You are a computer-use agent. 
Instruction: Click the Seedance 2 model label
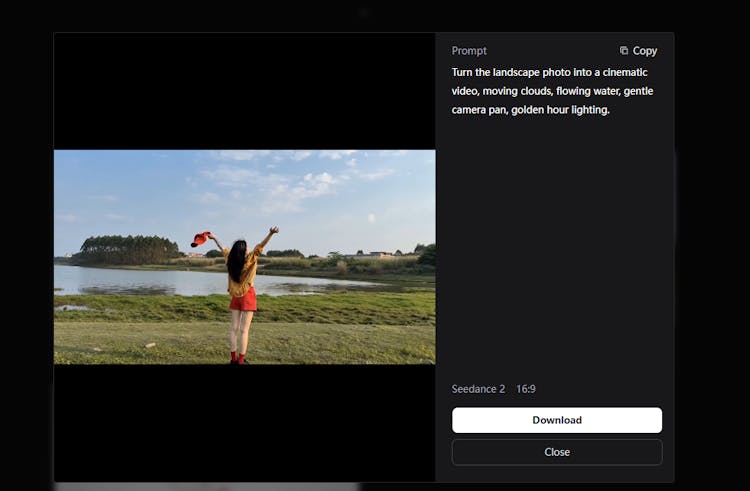coord(479,389)
